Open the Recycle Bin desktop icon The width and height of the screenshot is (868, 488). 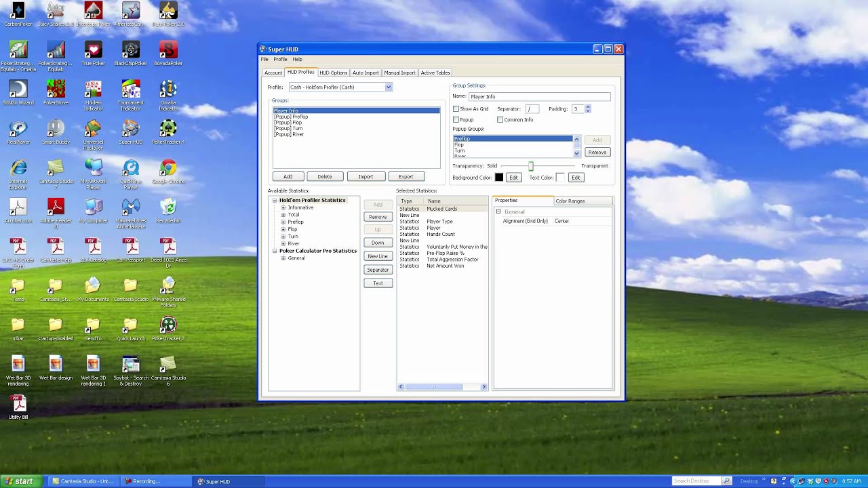168,211
